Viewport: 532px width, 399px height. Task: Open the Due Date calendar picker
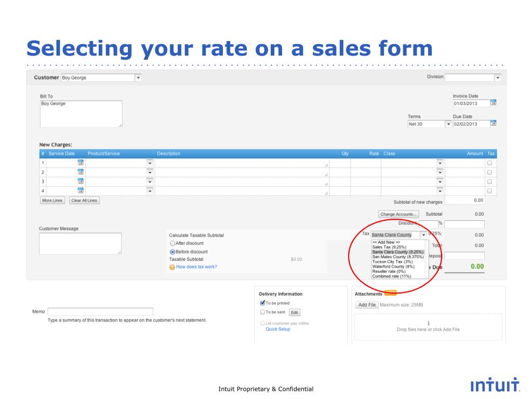494,123
